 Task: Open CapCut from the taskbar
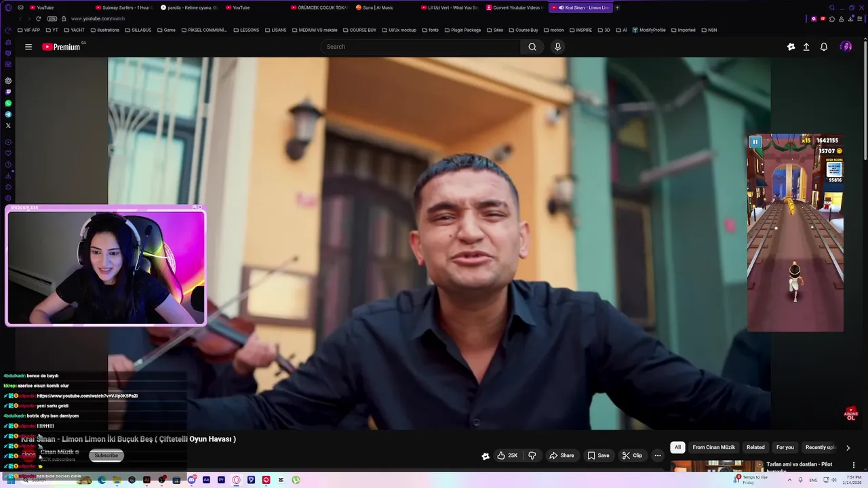pos(281,480)
